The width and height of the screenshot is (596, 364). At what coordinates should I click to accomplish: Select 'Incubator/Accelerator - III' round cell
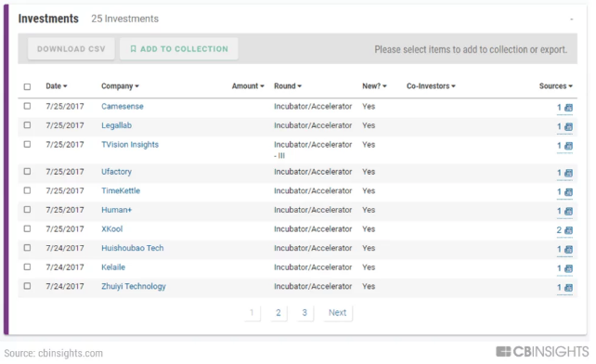tap(313, 149)
